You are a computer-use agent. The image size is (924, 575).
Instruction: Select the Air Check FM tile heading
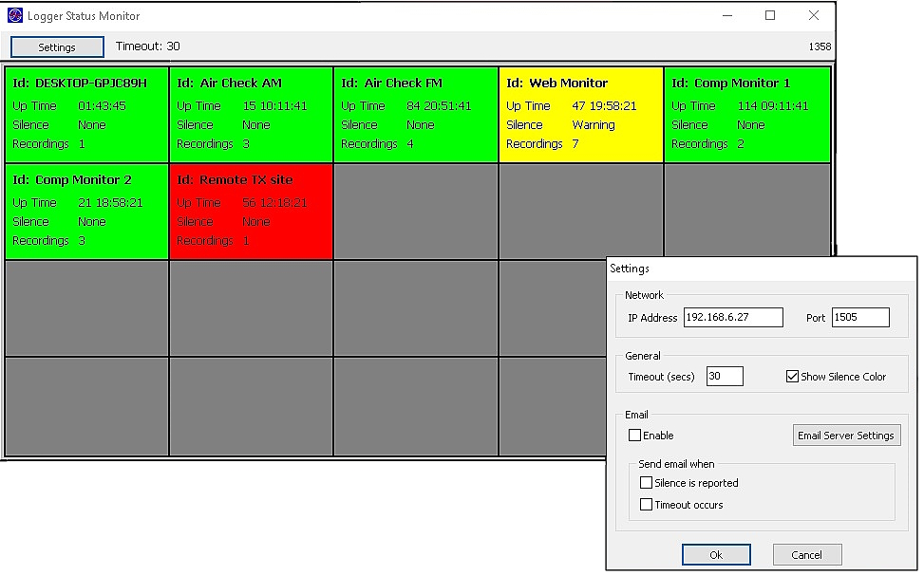coord(392,83)
